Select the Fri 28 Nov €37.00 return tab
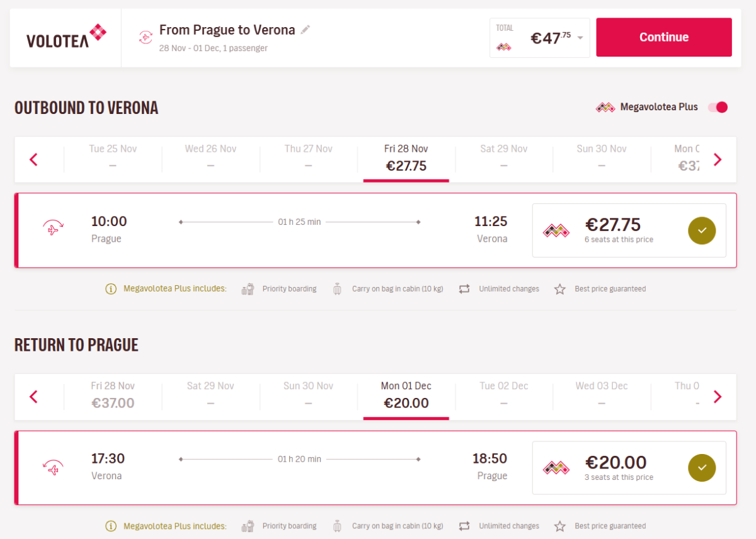 pyautogui.click(x=113, y=395)
